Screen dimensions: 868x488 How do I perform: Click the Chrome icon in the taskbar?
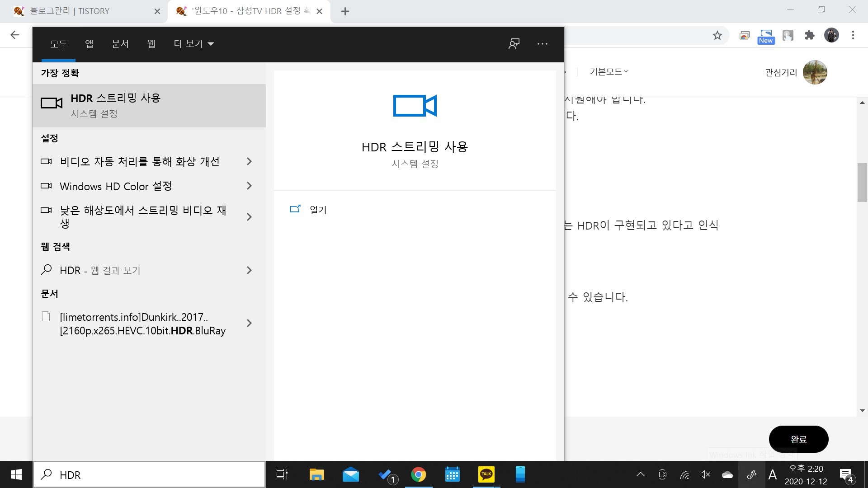click(x=418, y=474)
